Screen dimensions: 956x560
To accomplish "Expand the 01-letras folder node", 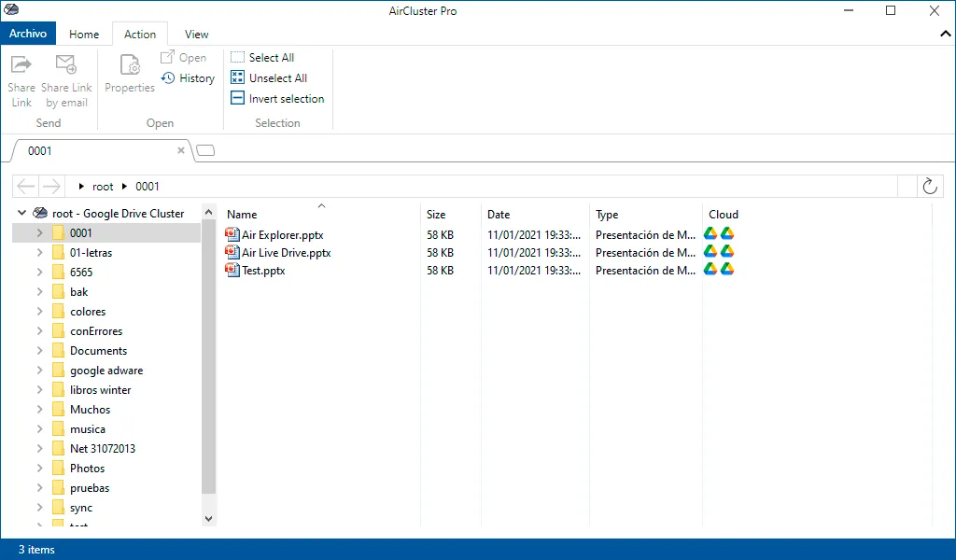I will (x=39, y=252).
